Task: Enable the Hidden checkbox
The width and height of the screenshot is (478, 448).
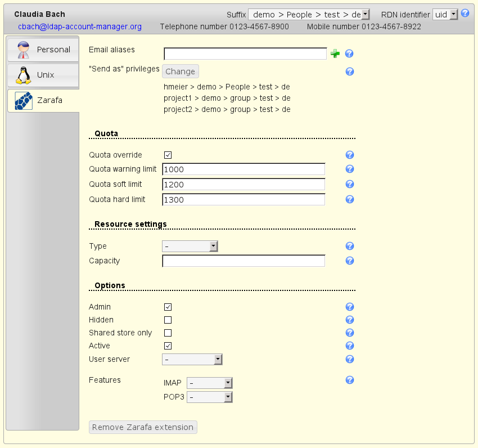Action: tap(168, 320)
